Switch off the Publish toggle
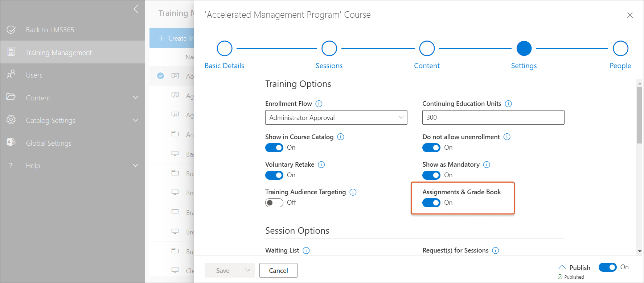The width and height of the screenshot is (644, 283). [607, 267]
